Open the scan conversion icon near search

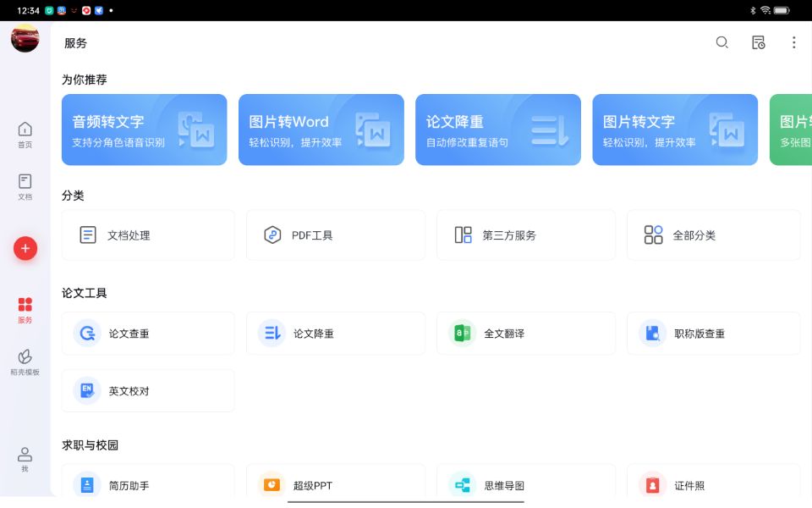[x=758, y=41]
